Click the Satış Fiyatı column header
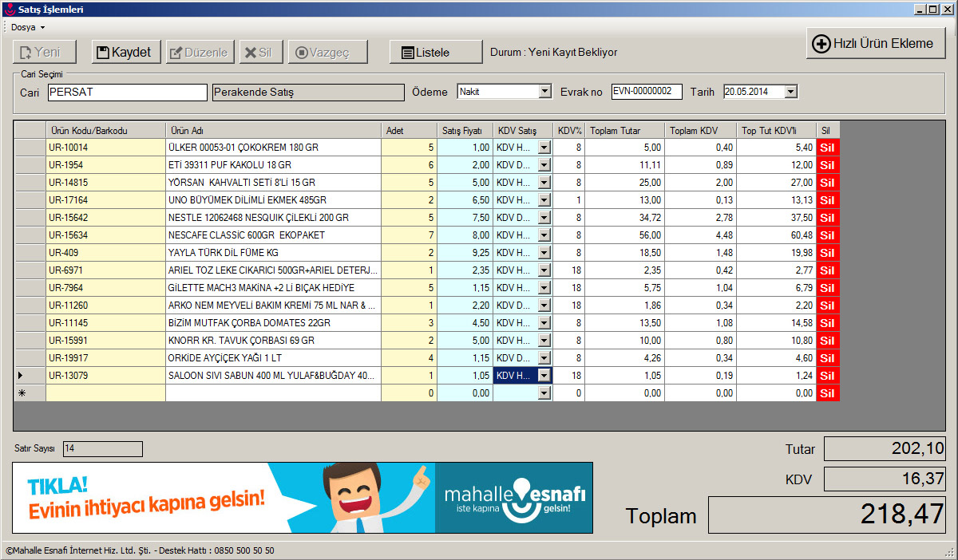 (465, 130)
